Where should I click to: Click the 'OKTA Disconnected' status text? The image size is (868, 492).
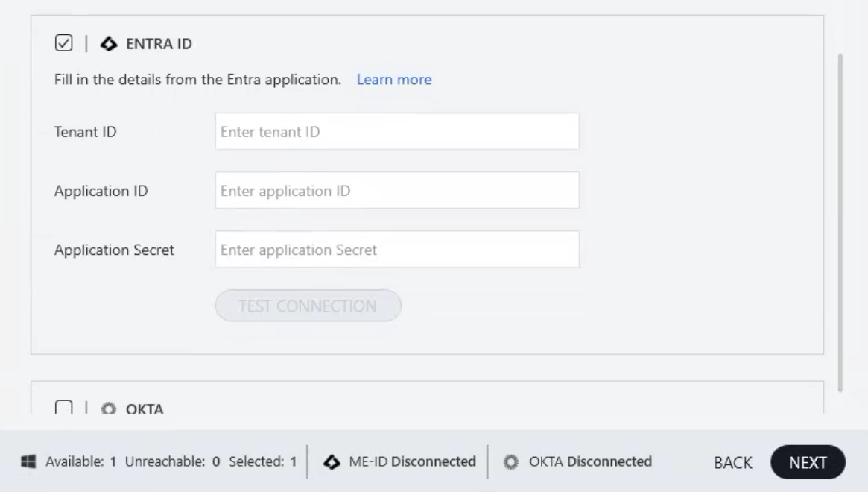click(x=590, y=461)
